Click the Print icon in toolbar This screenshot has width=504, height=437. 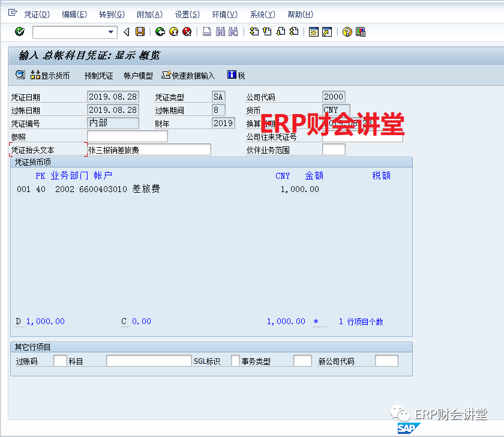206,32
